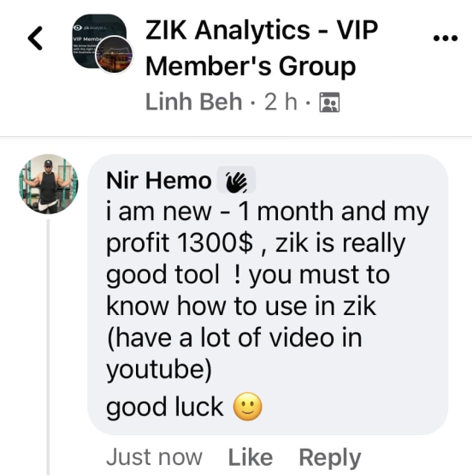473x476 pixels.
Task: Tap the 'good luck' line of the comment
Action: coord(164,407)
